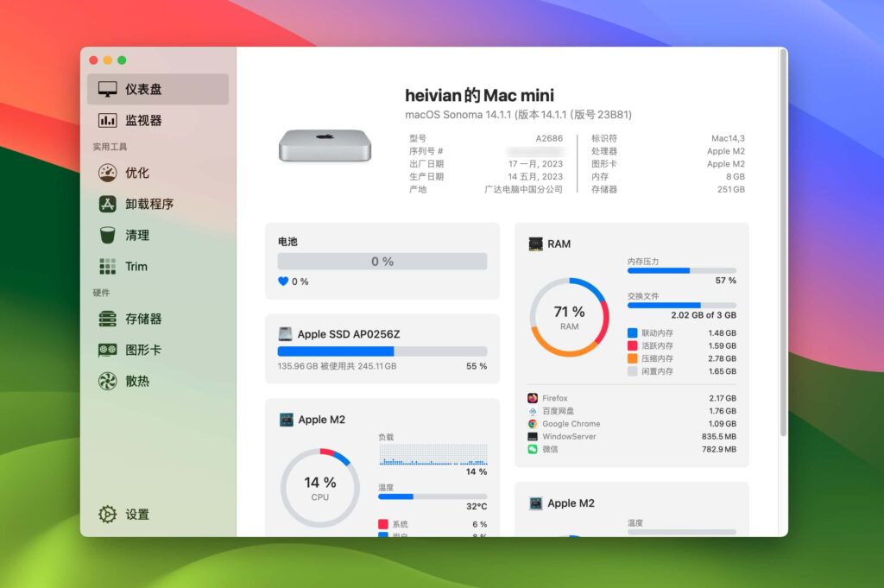
Task: Click the RAM chip icon on memory panel
Action: 535,243
